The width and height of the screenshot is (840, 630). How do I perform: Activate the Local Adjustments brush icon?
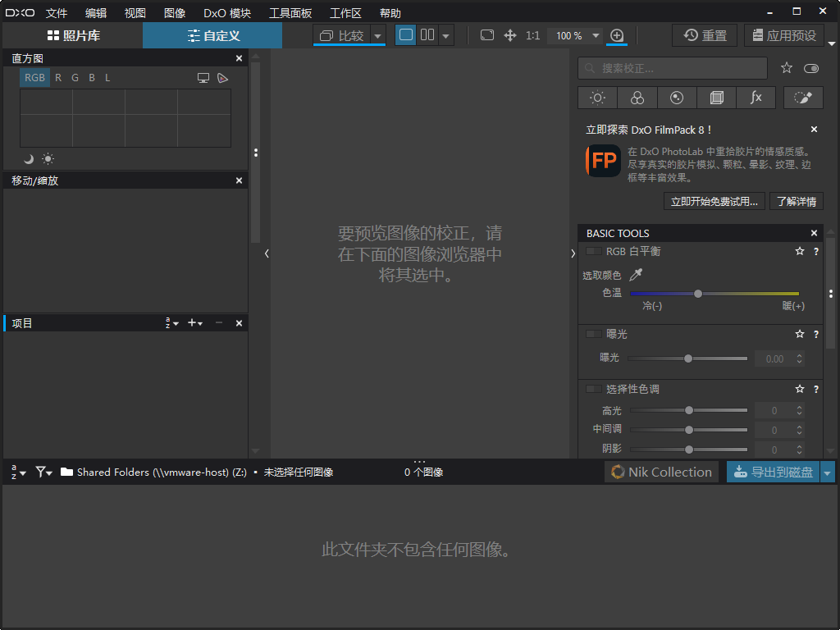(803, 98)
